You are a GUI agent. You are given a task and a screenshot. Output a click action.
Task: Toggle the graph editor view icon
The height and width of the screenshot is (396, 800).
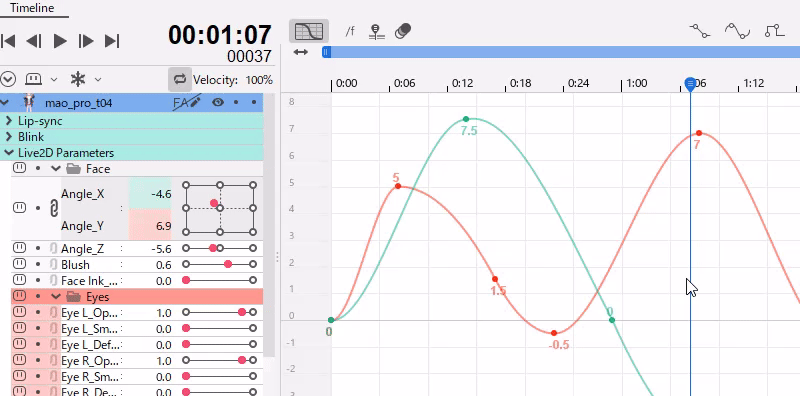(x=309, y=32)
